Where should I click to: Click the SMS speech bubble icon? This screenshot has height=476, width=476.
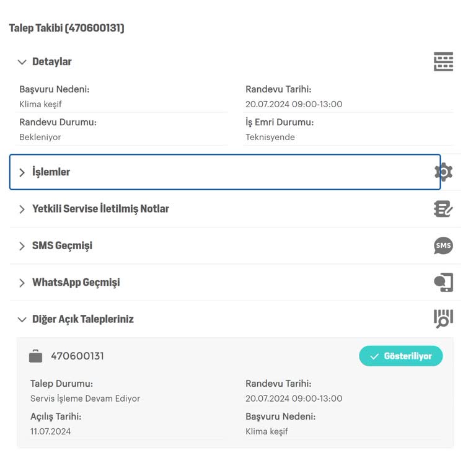click(x=443, y=246)
